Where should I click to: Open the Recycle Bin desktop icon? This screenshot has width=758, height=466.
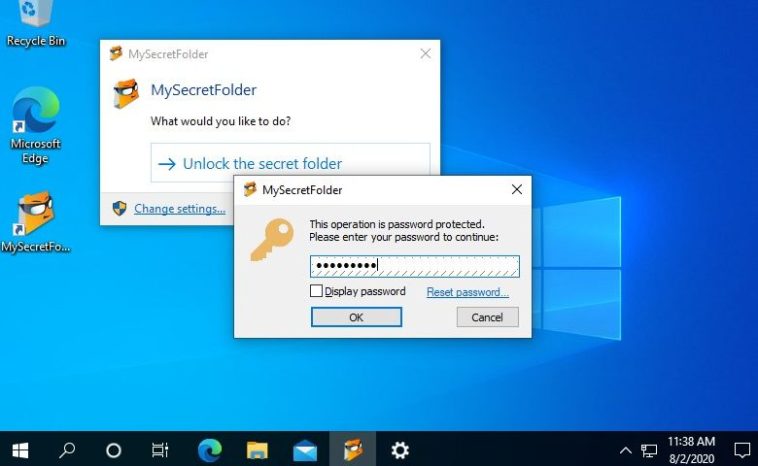coord(35,24)
